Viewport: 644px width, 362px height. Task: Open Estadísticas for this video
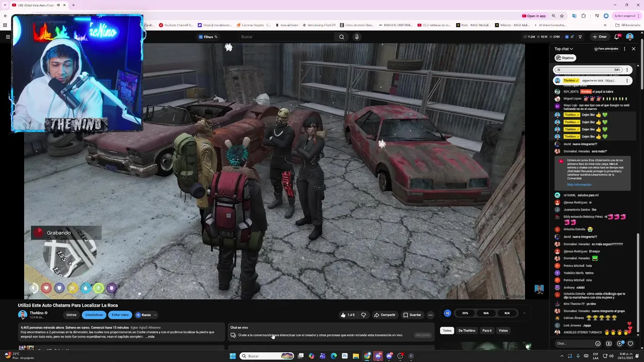(x=94, y=315)
